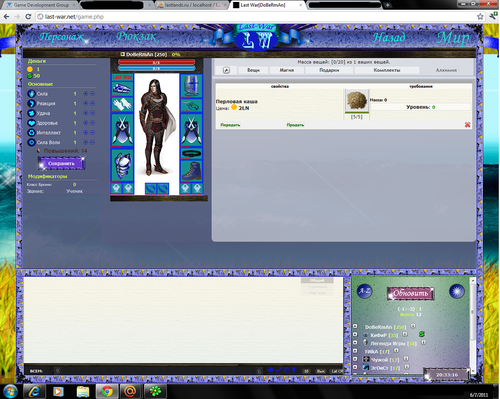
Task: Click the Перловая каша item thumbnail
Action: coord(356,100)
